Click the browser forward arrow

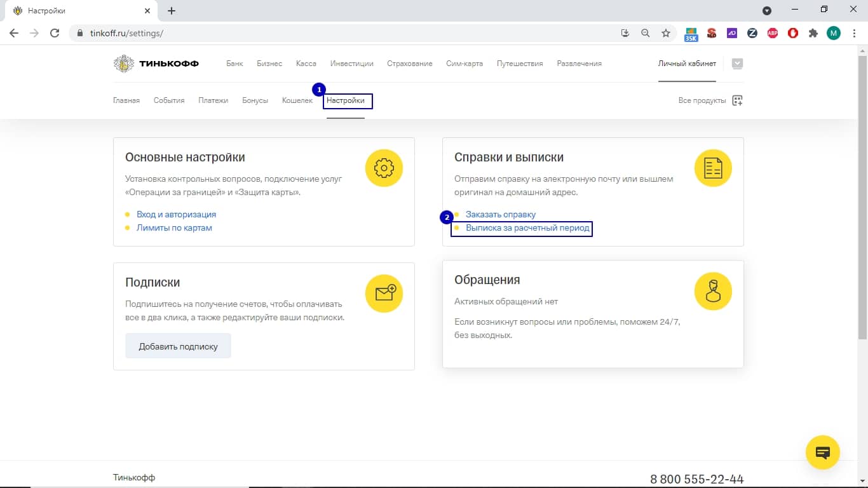tap(34, 33)
